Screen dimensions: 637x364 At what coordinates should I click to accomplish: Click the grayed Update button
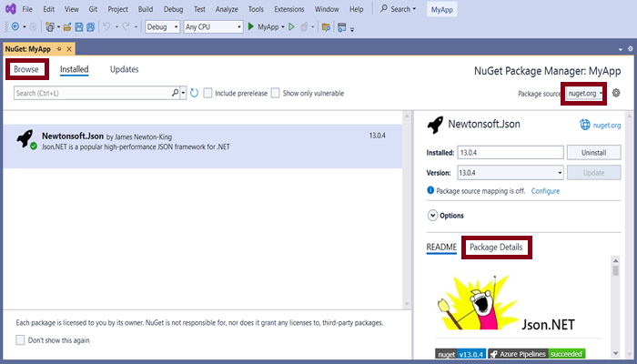coord(594,173)
